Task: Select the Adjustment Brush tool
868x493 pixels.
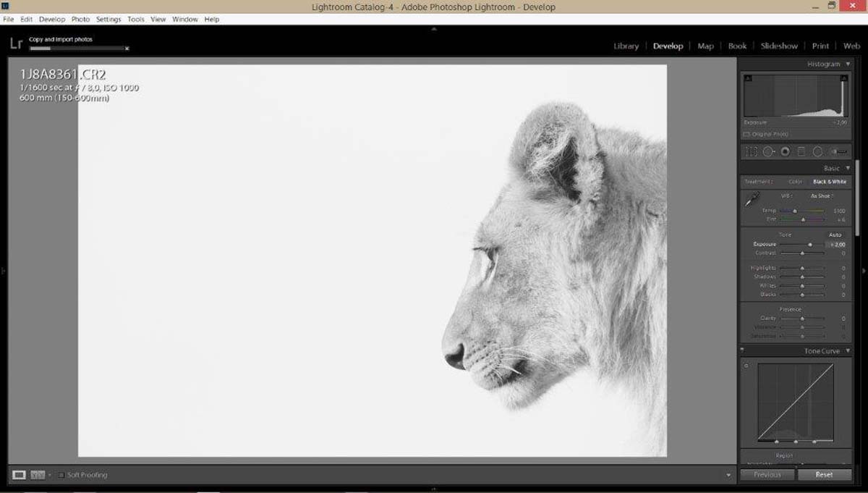Action: [839, 152]
